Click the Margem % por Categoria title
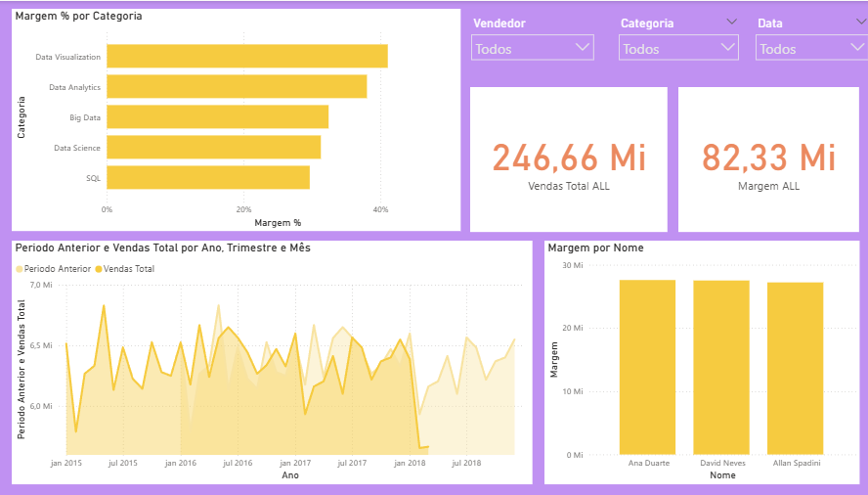The width and height of the screenshot is (868, 495). point(78,16)
